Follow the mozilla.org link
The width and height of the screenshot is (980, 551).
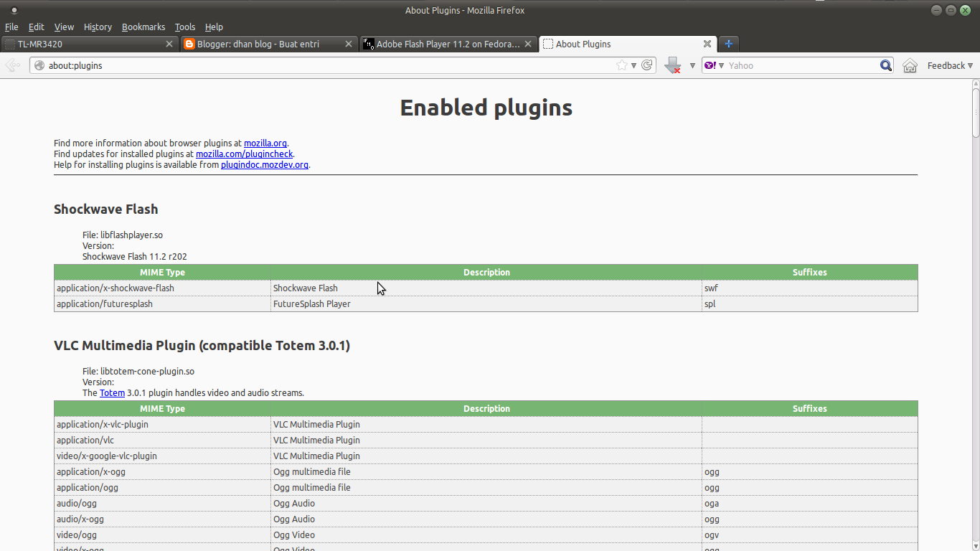pos(265,143)
